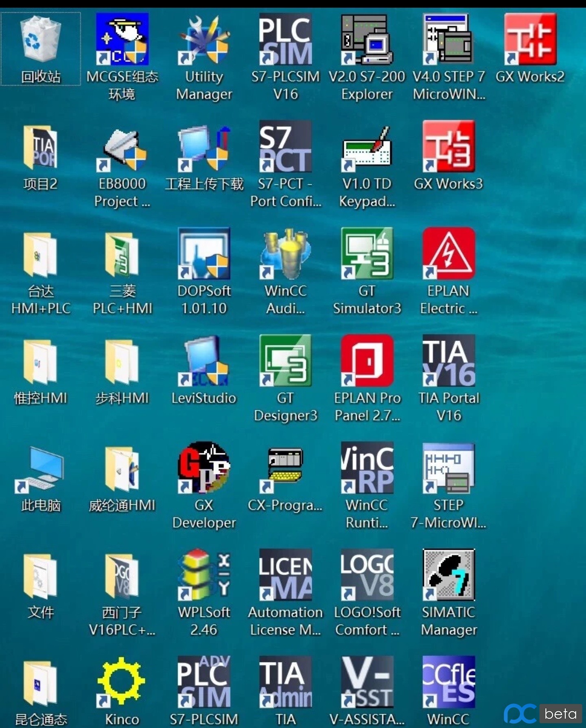Launch Utility Manager shortcut
The width and height of the screenshot is (586, 728).
[204, 39]
